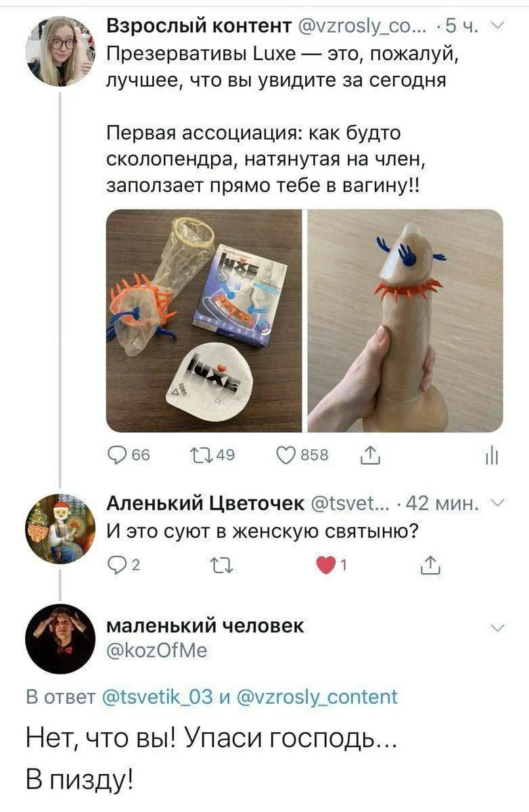Screen dimensions: 529x812
Task: Open the right photo in the tweet
Action: (405, 321)
